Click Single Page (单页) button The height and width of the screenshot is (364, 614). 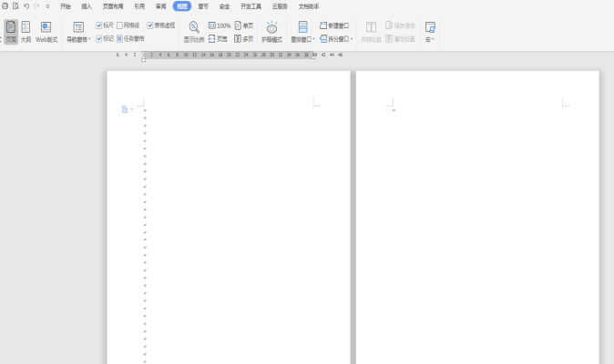[x=244, y=25]
